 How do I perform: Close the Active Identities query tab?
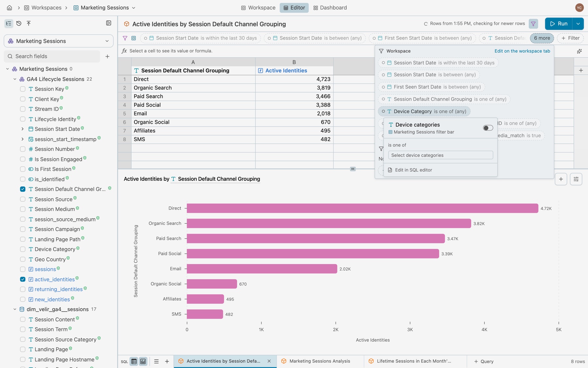pos(269,361)
